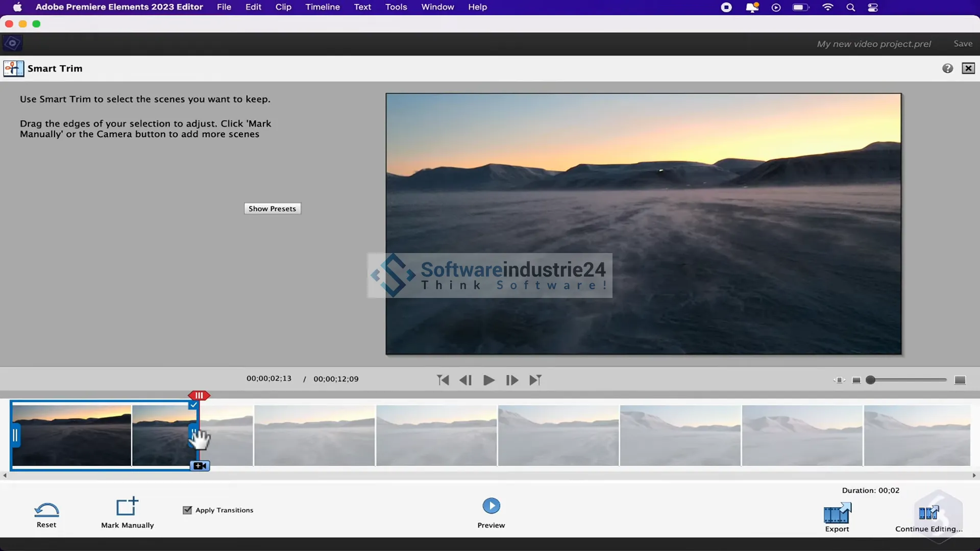The height and width of the screenshot is (551, 980).
Task: Step back one frame
Action: (465, 380)
